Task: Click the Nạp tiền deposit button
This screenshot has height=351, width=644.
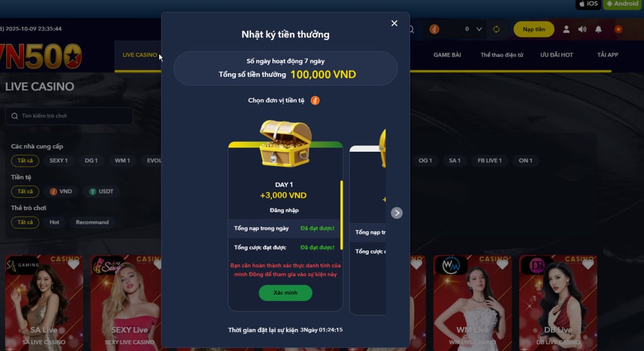Action: click(x=533, y=29)
